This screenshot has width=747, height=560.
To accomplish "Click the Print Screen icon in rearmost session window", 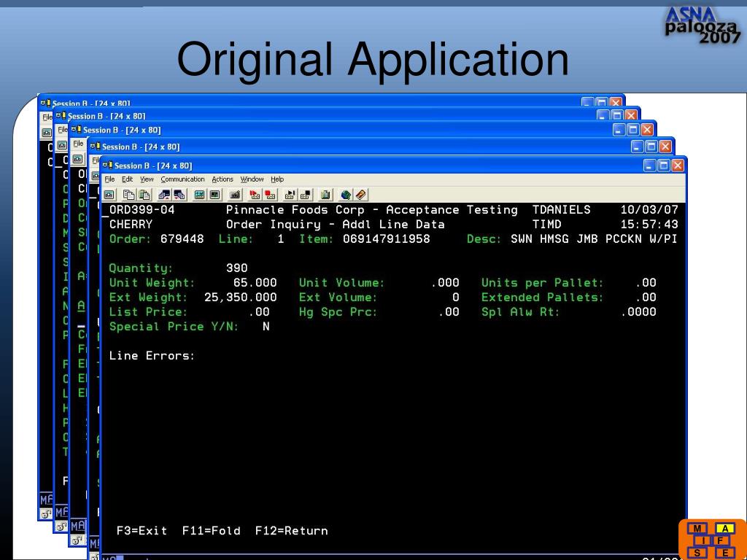I will click(x=47, y=133).
